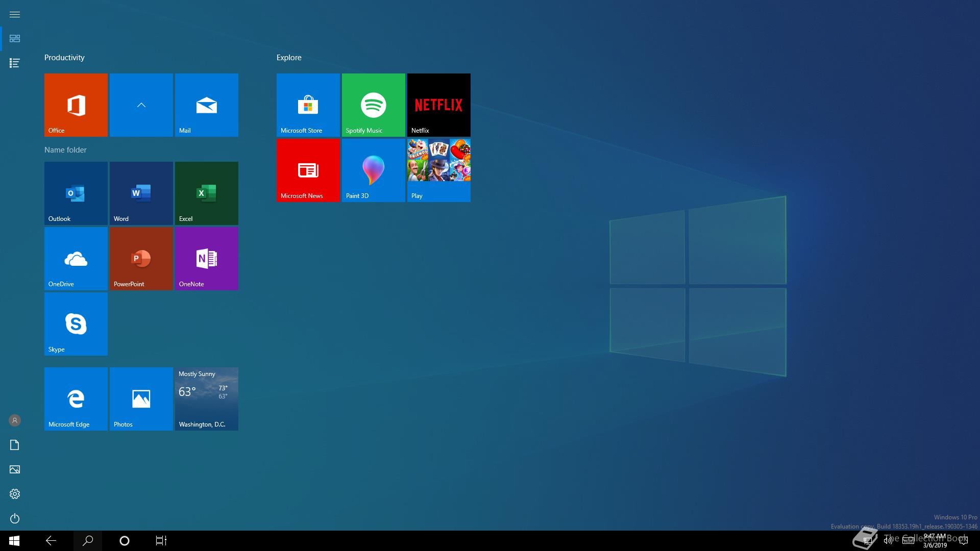Open taskbar Search
Viewport: 980px width, 551px height.
click(88, 541)
